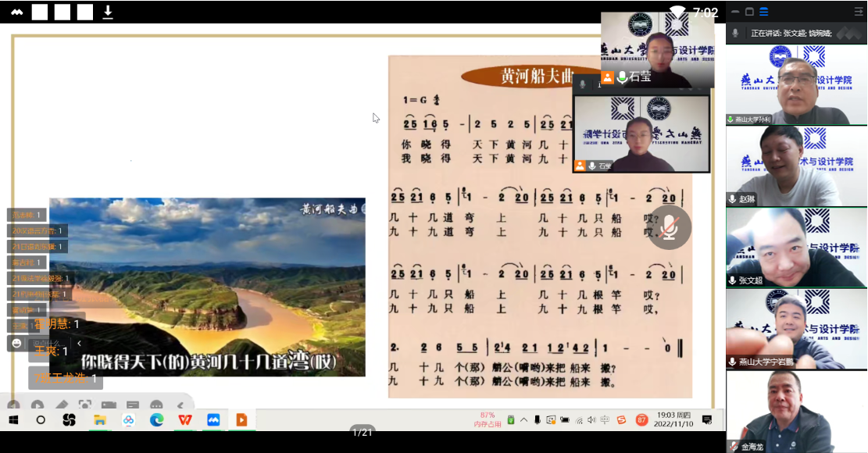Toggle the Chinese input method indicator
The height and width of the screenshot is (453, 868).
(605, 420)
